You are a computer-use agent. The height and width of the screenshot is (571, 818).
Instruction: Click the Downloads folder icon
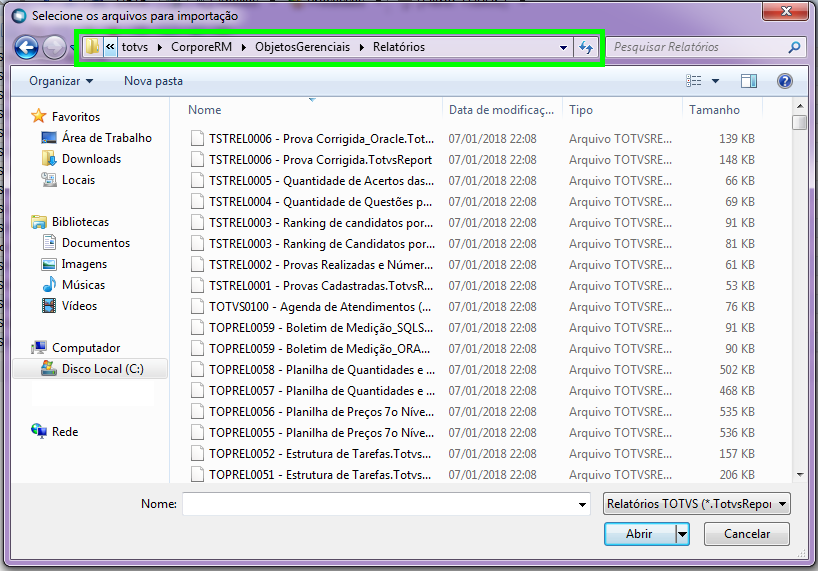pyautogui.click(x=49, y=159)
